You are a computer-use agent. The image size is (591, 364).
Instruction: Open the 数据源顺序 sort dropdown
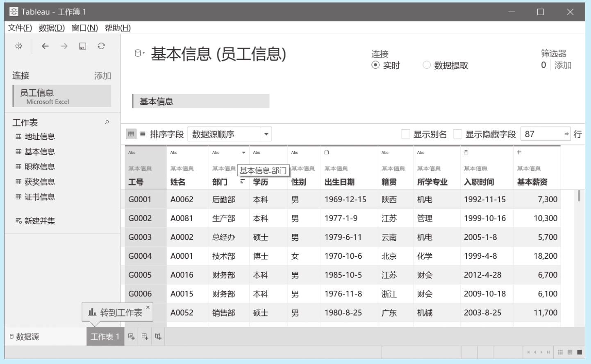266,134
